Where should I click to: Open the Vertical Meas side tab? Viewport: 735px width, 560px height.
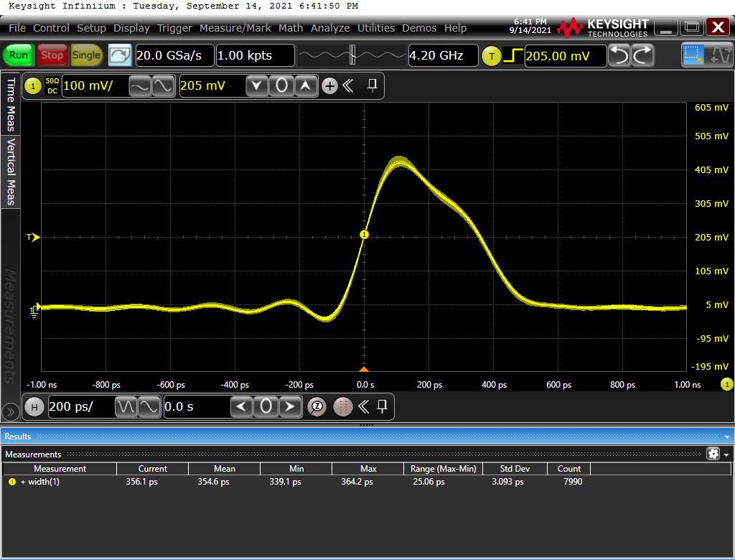pyautogui.click(x=11, y=171)
